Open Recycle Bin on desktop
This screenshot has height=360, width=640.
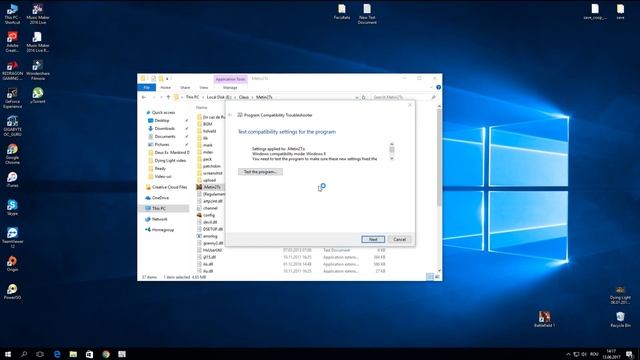pos(620,319)
